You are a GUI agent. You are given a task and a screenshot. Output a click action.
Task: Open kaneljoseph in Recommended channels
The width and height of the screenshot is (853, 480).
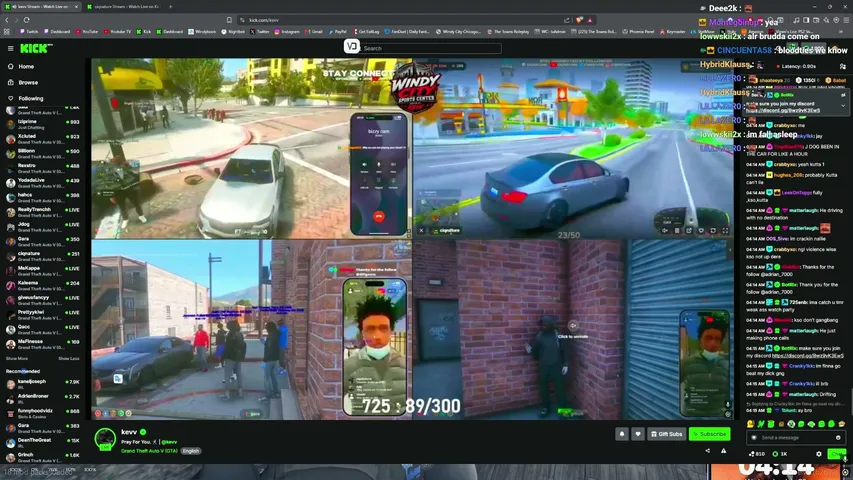click(42, 384)
